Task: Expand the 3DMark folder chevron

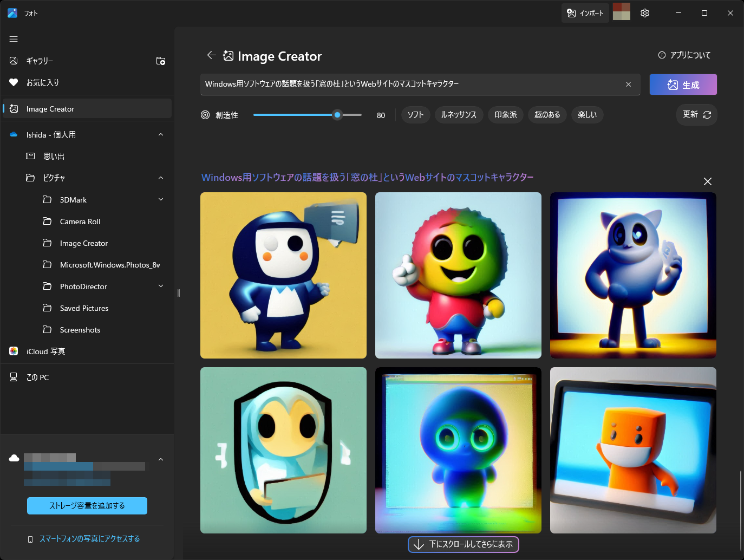Action: click(x=161, y=199)
